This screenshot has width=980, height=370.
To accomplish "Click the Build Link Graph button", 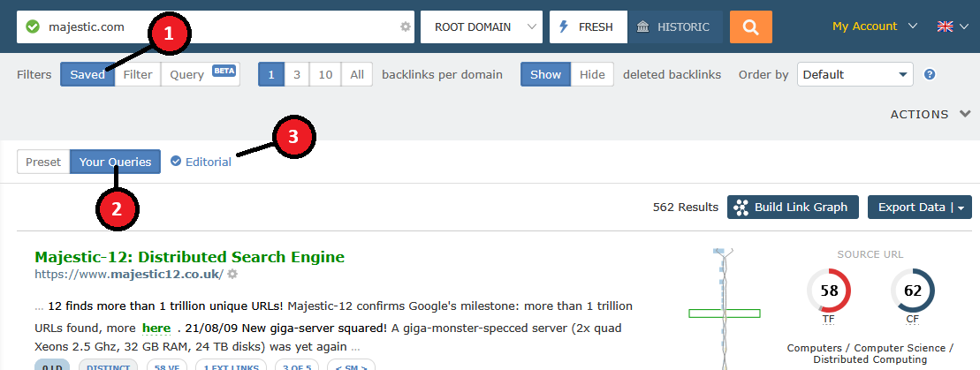I will pyautogui.click(x=793, y=208).
